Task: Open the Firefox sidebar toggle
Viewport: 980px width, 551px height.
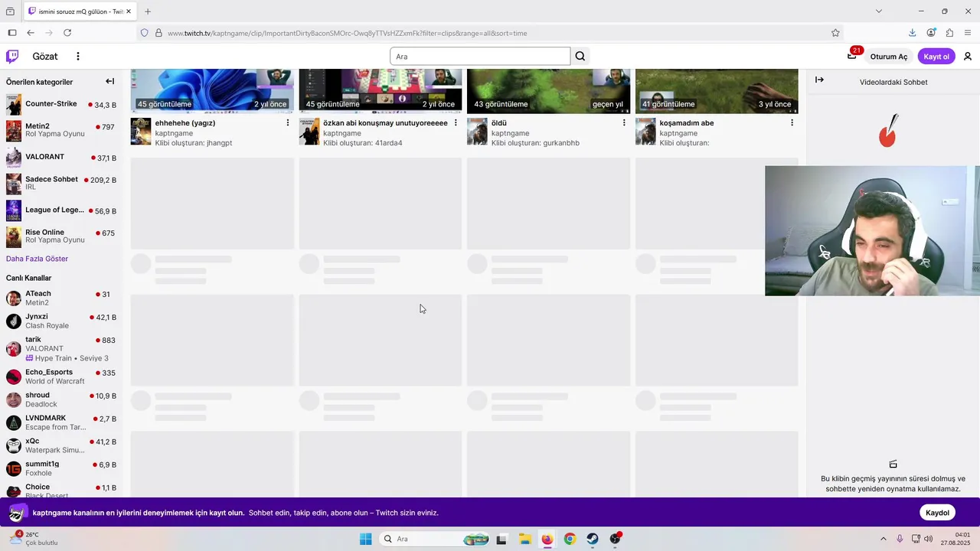Action: pos(12,33)
